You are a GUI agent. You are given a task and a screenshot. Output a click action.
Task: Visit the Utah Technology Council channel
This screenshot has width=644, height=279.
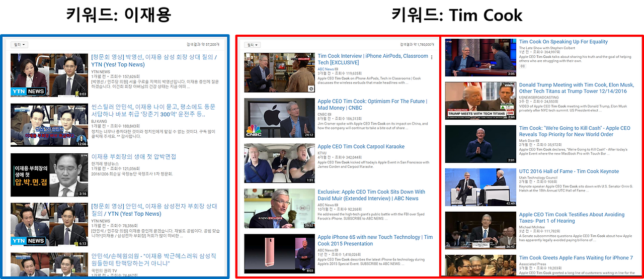pos(538,177)
